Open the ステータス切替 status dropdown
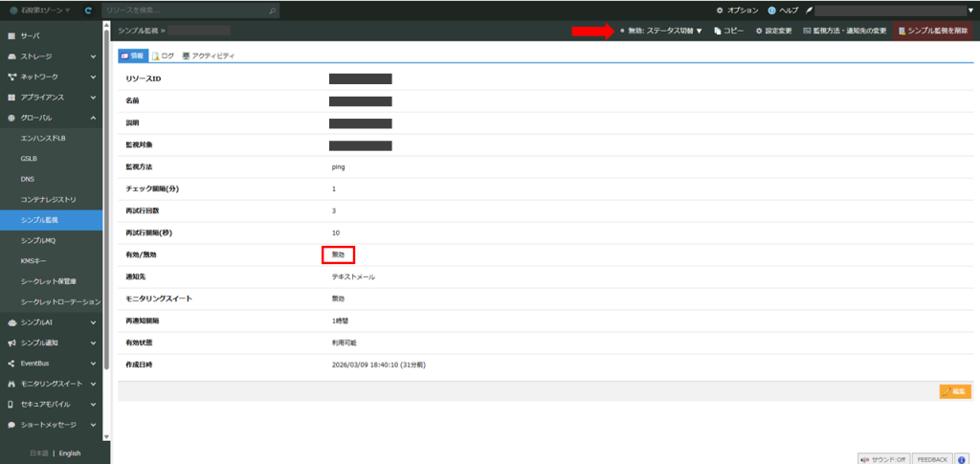This screenshot has height=464, width=980. tap(662, 31)
